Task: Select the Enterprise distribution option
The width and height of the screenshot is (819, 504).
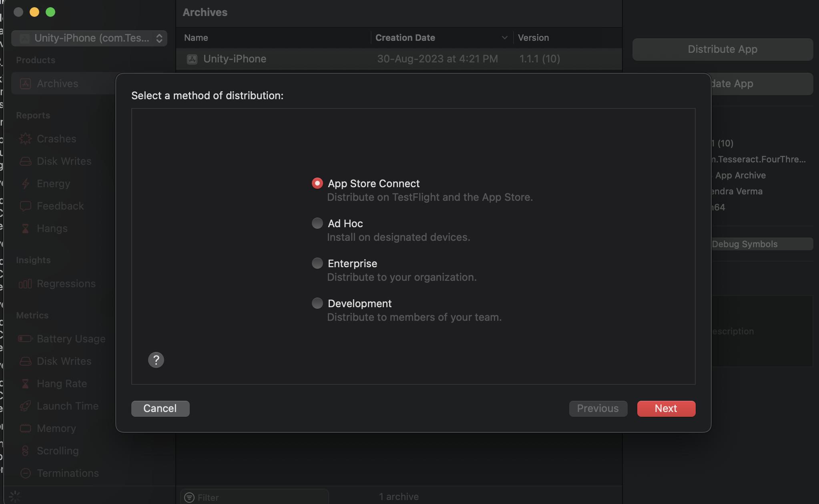Action: point(317,263)
